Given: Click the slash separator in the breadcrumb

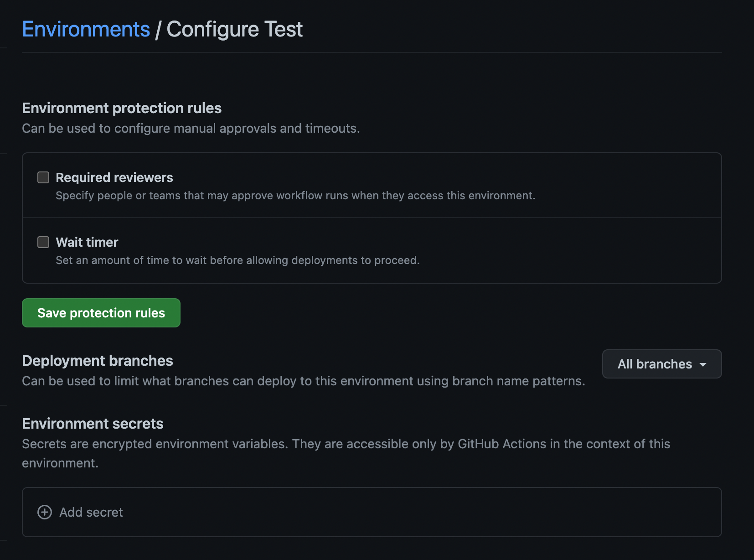Looking at the screenshot, I should (158, 30).
